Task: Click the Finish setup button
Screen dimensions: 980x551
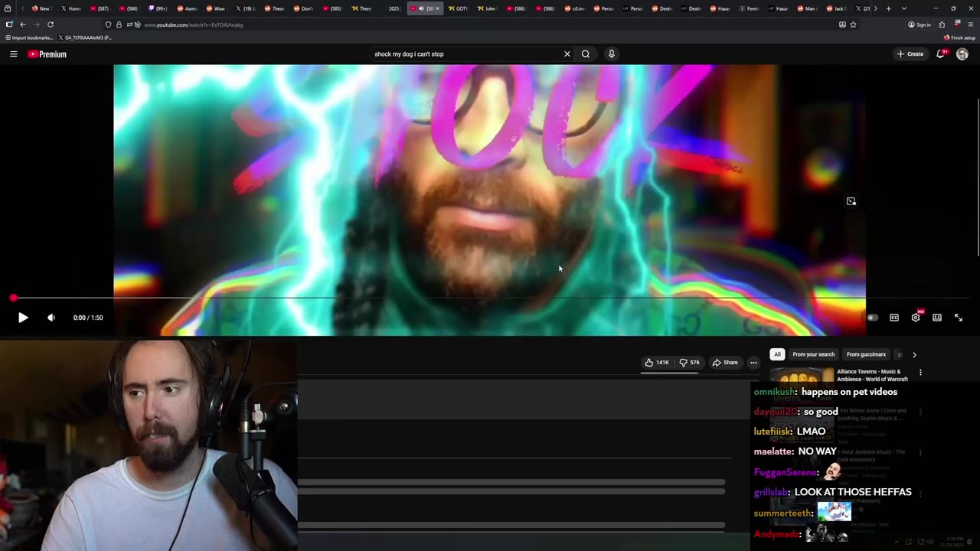Action: point(960,37)
